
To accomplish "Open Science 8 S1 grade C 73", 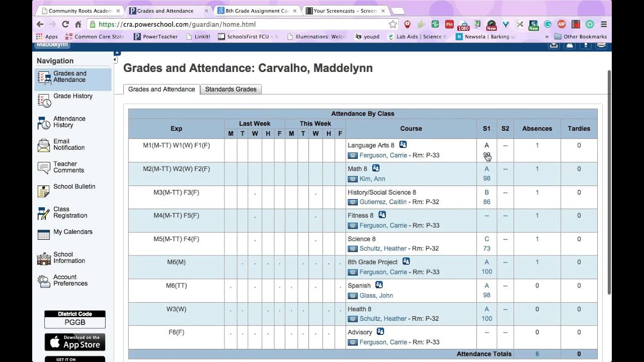I will pyautogui.click(x=487, y=244).
